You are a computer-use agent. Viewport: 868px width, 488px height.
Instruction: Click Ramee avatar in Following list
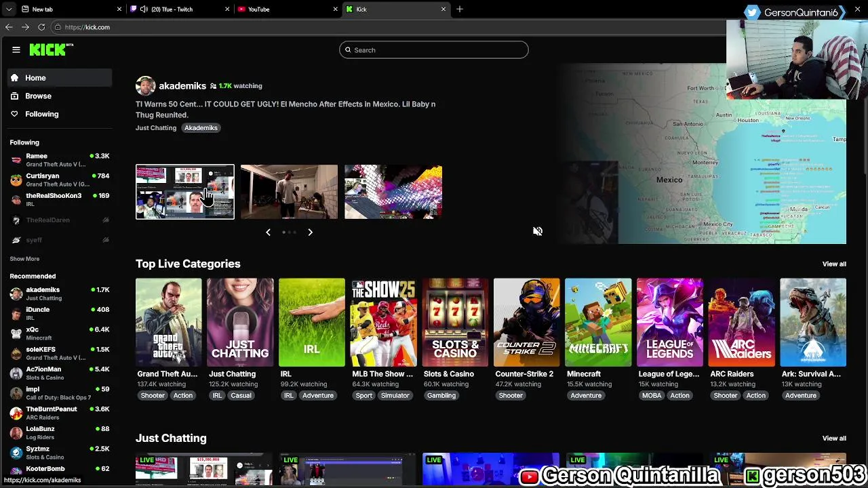[x=16, y=160]
